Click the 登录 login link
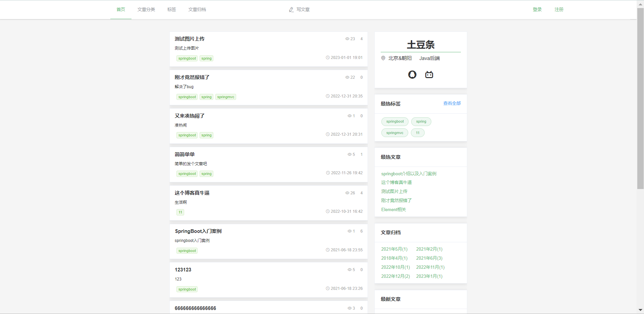Screen dimensions: 644x314 pyautogui.click(x=537, y=10)
